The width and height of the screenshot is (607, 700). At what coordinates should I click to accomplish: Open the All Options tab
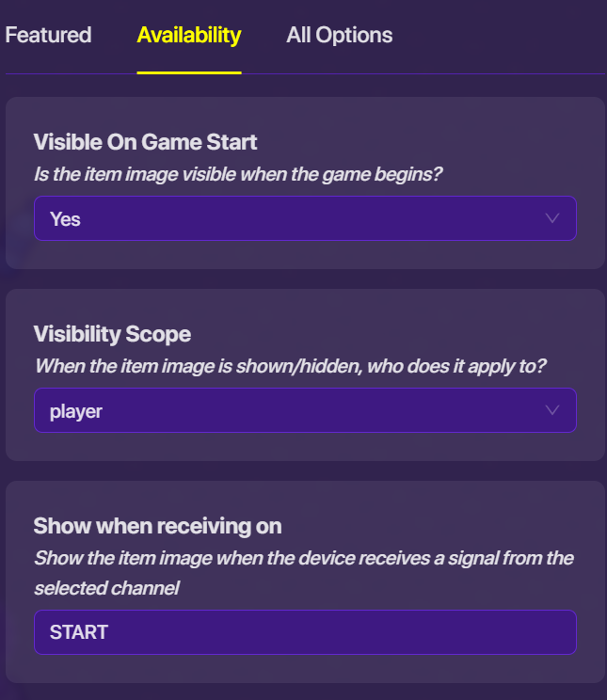point(339,36)
